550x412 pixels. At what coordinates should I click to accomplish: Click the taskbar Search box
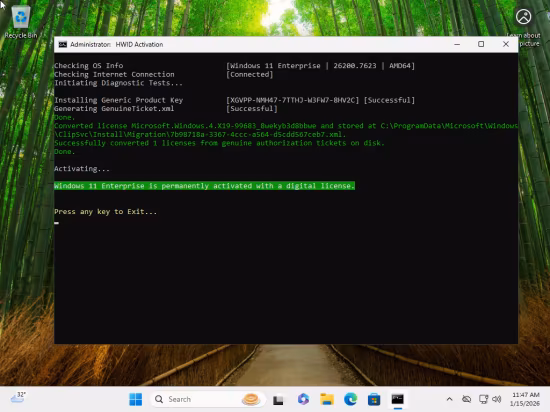(208, 399)
